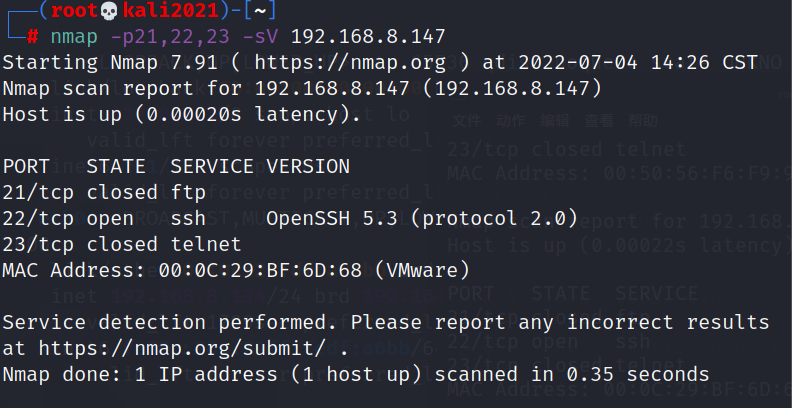Click the kali2021 hostname in the prompt

pyautogui.click(x=164, y=10)
